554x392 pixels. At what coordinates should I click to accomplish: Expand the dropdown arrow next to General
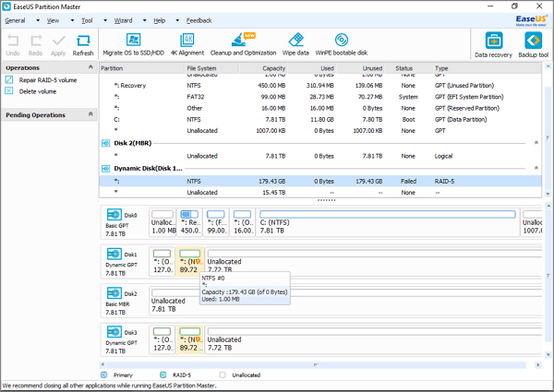(x=38, y=20)
